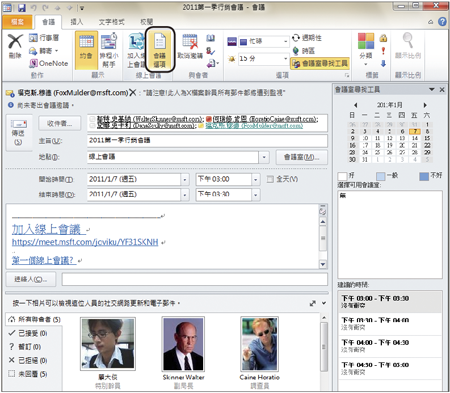Click Cancel Invitation (取消邀請) icon
Image resolution: width=450 pixels, height=393 pixels.
pos(190,47)
